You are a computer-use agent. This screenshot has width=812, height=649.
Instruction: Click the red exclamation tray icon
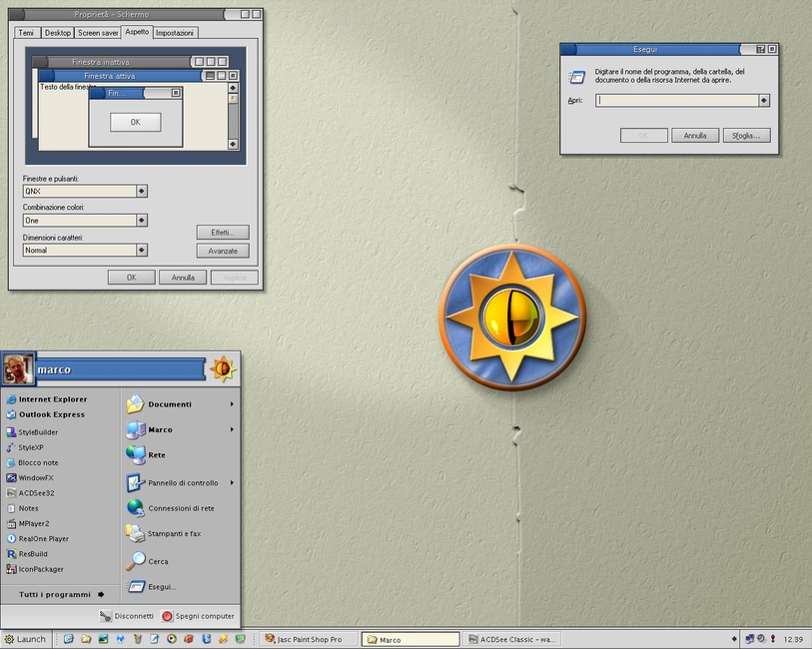pyautogui.click(x=773, y=639)
